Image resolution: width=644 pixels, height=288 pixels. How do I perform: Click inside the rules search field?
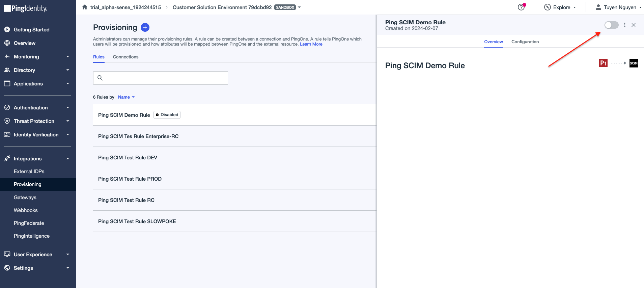pos(161,78)
